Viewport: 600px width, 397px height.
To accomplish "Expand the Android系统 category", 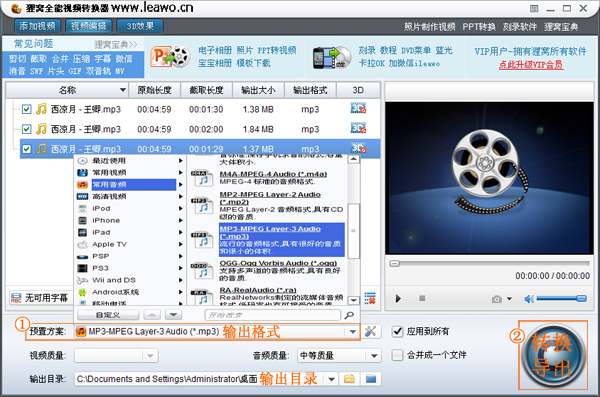I will 130,292.
